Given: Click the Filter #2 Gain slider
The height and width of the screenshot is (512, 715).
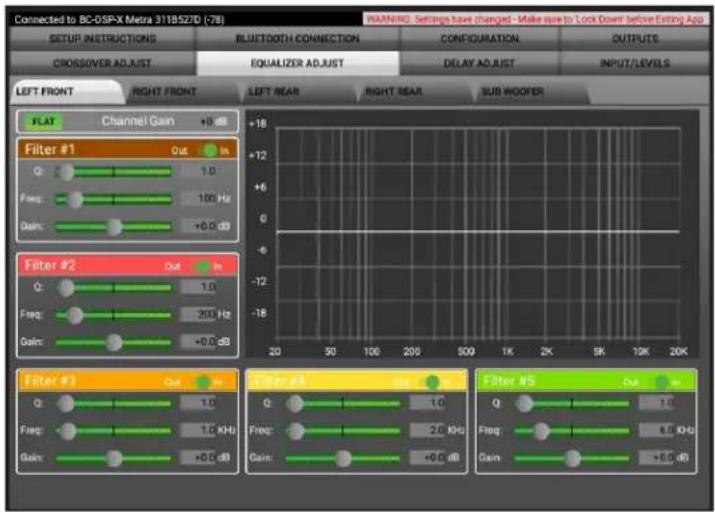Looking at the screenshot, I should point(113,342).
